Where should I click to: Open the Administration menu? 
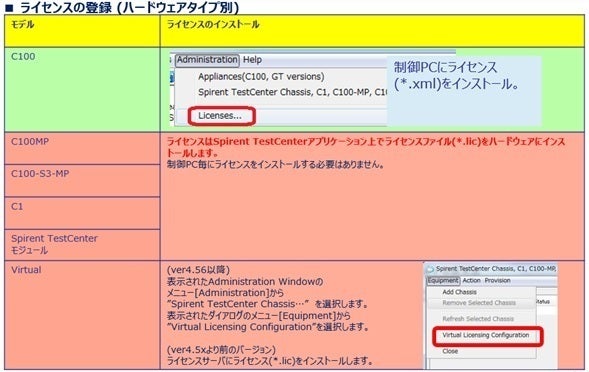207,60
